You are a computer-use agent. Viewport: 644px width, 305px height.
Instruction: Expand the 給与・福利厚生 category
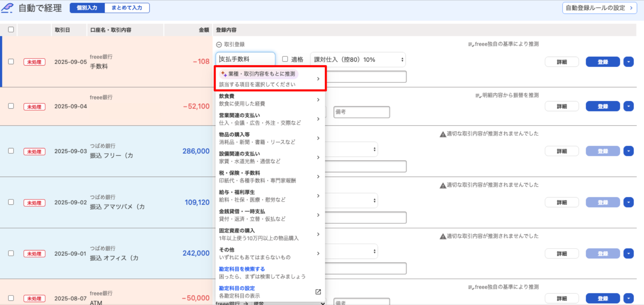coord(270,196)
